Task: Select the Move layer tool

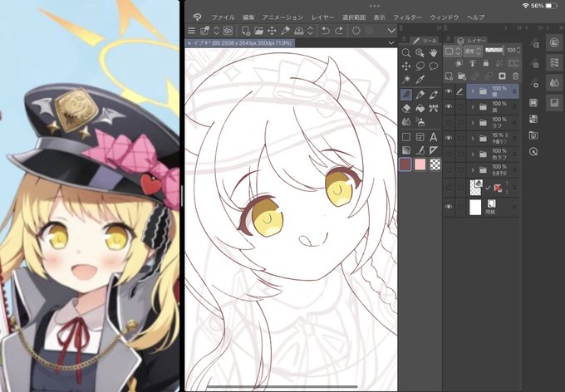Action: (x=406, y=66)
